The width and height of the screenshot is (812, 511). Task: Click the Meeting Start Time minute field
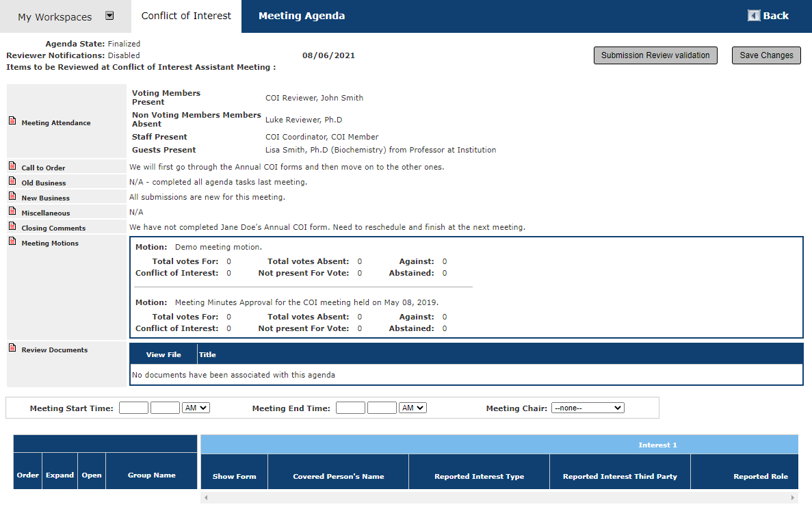[165, 408]
